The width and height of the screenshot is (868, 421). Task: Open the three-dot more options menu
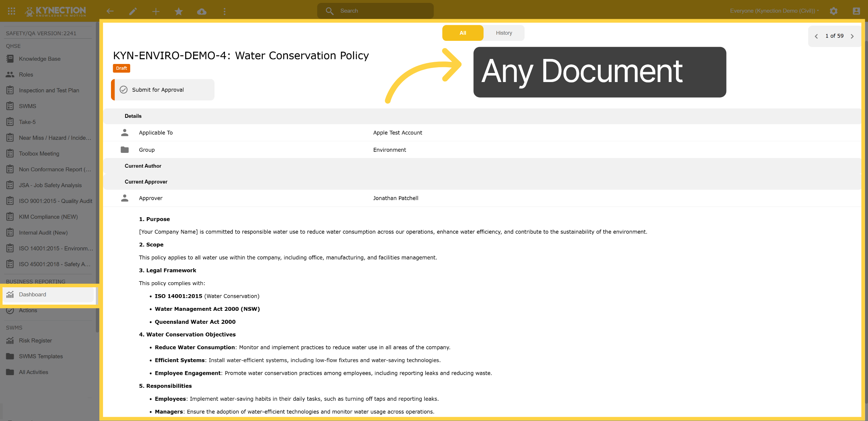pyautogui.click(x=225, y=11)
